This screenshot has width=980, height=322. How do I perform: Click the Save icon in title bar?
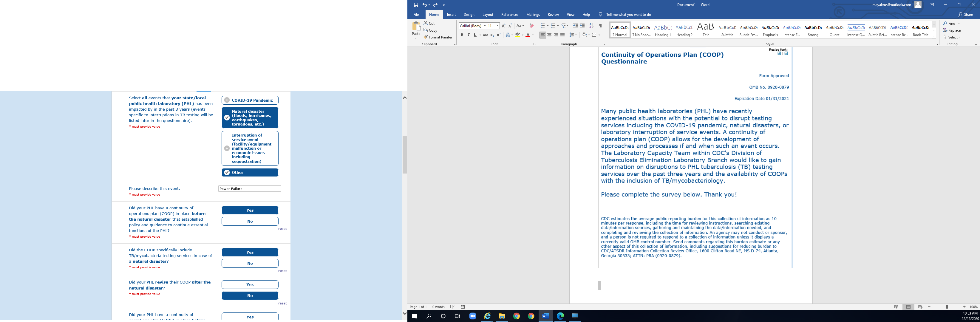(x=416, y=5)
